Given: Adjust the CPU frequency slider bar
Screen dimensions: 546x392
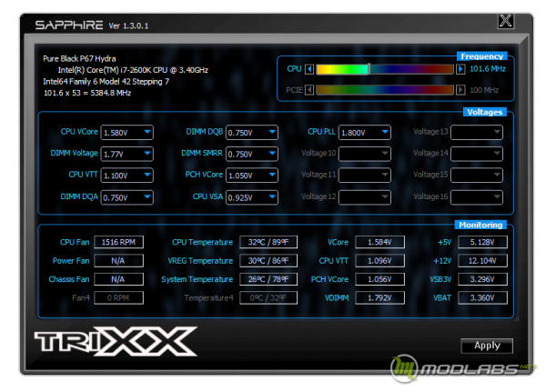Looking at the screenshot, I should point(385,69).
